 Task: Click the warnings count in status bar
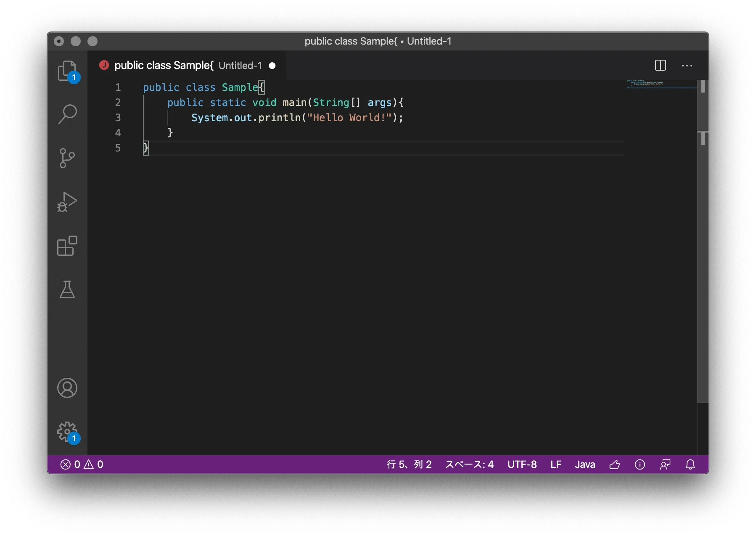pos(94,464)
